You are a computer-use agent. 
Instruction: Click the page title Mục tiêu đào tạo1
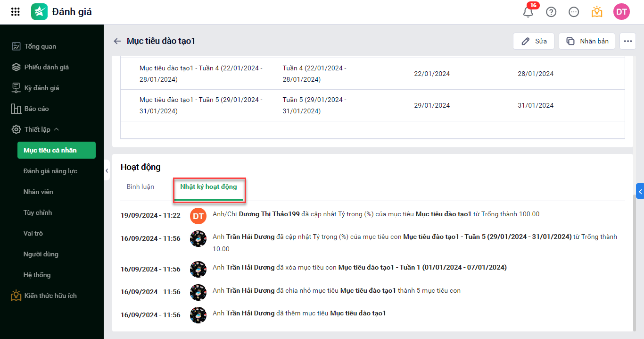(161, 41)
